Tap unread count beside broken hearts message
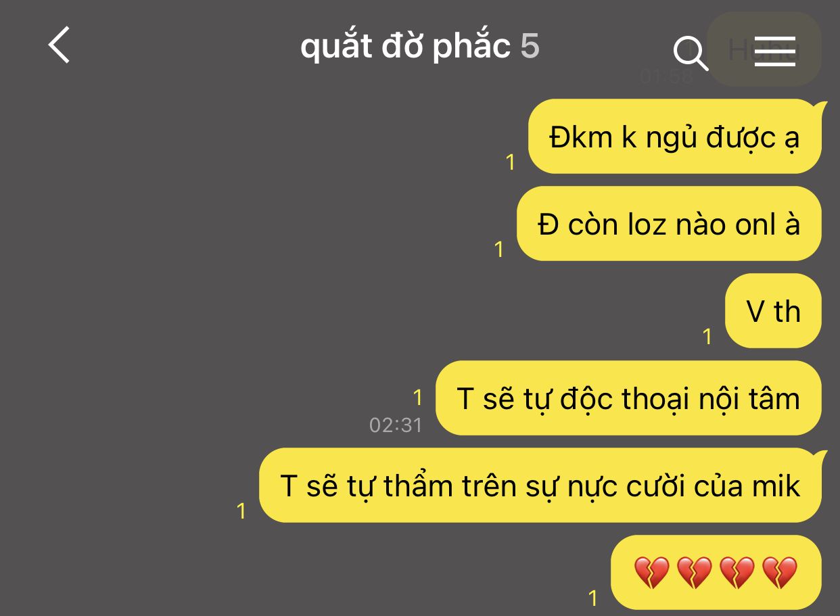The image size is (840, 616). point(593,598)
